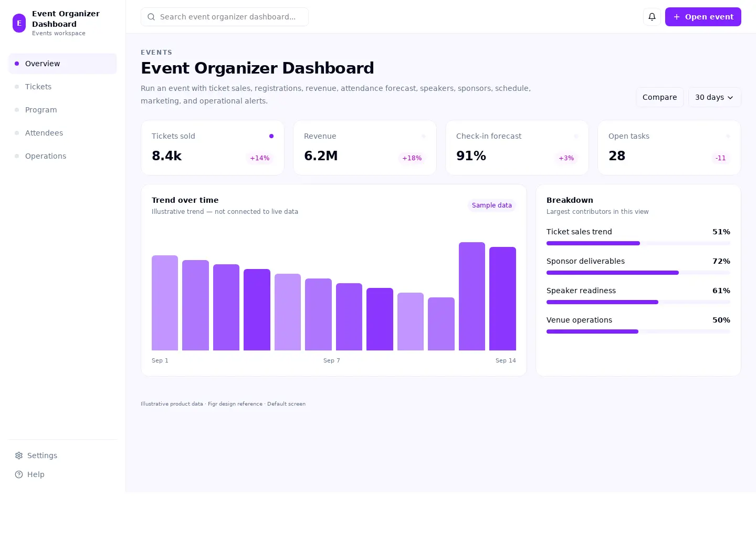Open the Program section
This screenshot has height=538, width=756.
pyautogui.click(x=62, y=110)
